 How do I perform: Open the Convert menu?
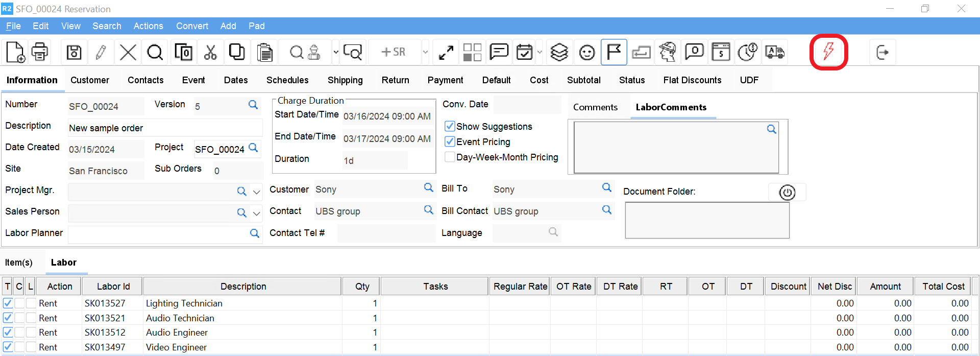(192, 26)
